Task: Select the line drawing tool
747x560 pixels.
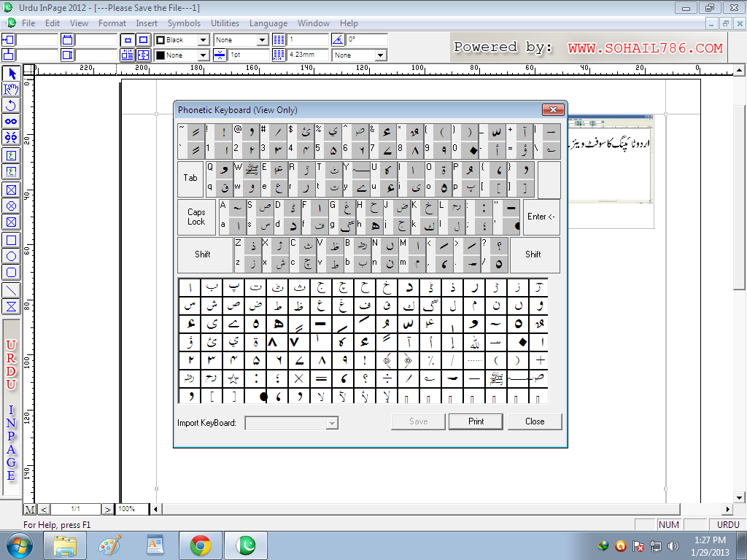Action: pos(12,290)
